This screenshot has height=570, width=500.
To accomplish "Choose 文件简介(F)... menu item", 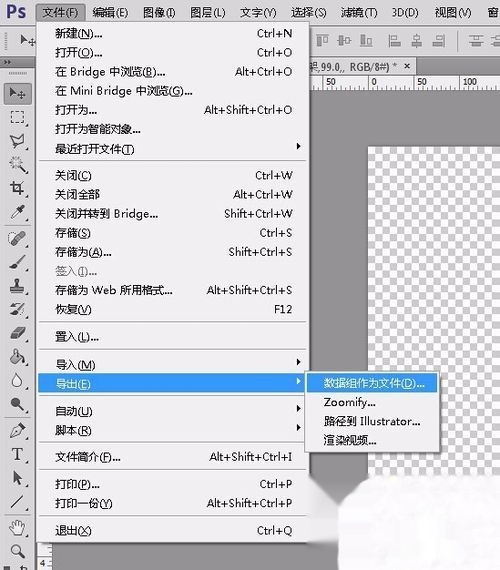I will (x=173, y=457).
